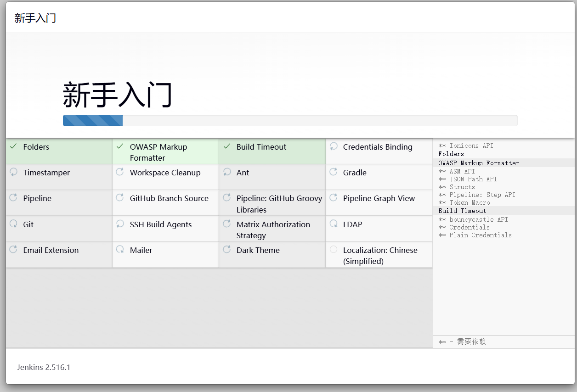The width and height of the screenshot is (577, 392).
Task: Click the faint circle icon beside Localization: Chinese
Action: click(334, 250)
